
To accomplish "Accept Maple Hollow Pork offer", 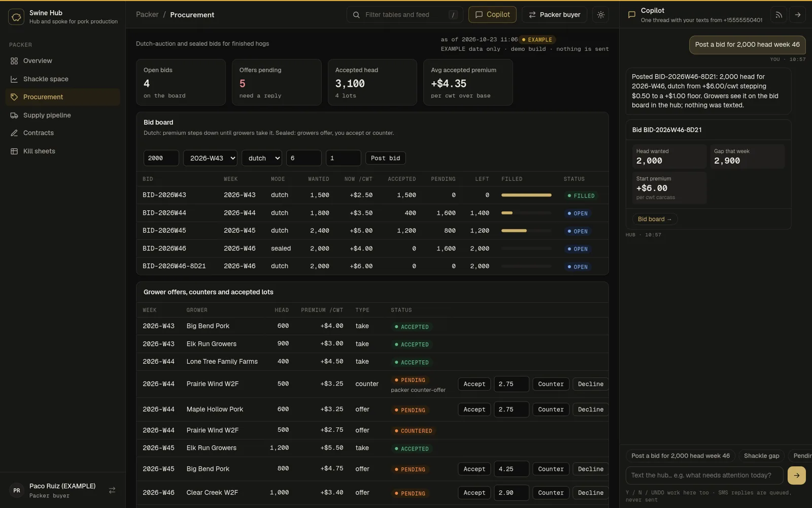I will 475,409.
